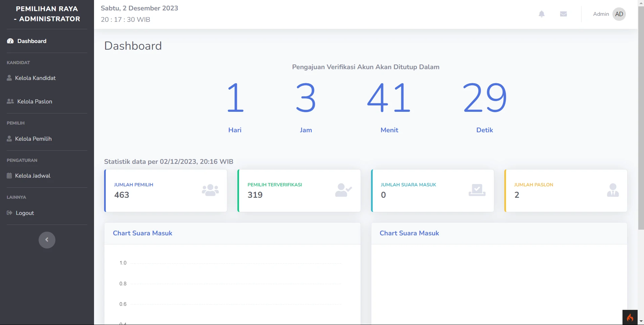The height and width of the screenshot is (325, 644).
Task: Click the Jumlah Paslon person icon
Action: pyautogui.click(x=612, y=190)
